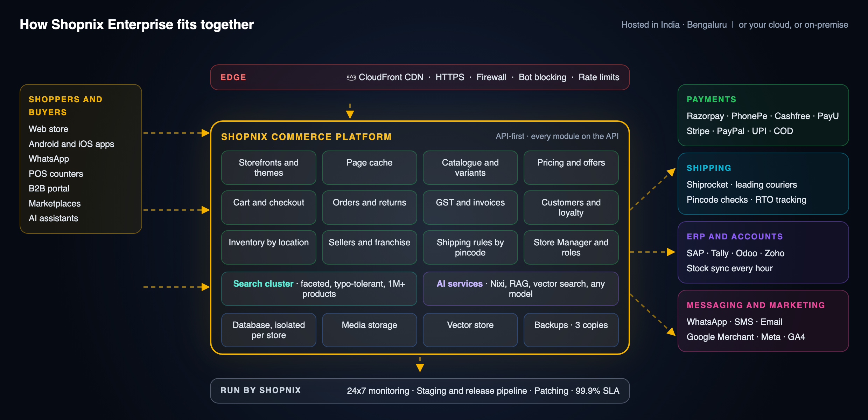Select the AI services box
This screenshot has height=420, width=868.
[521, 289]
